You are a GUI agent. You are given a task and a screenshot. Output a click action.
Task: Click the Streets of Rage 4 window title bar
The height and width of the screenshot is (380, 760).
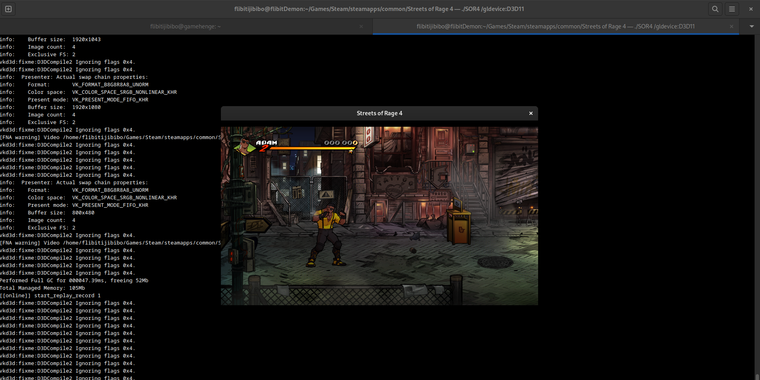pos(380,113)
